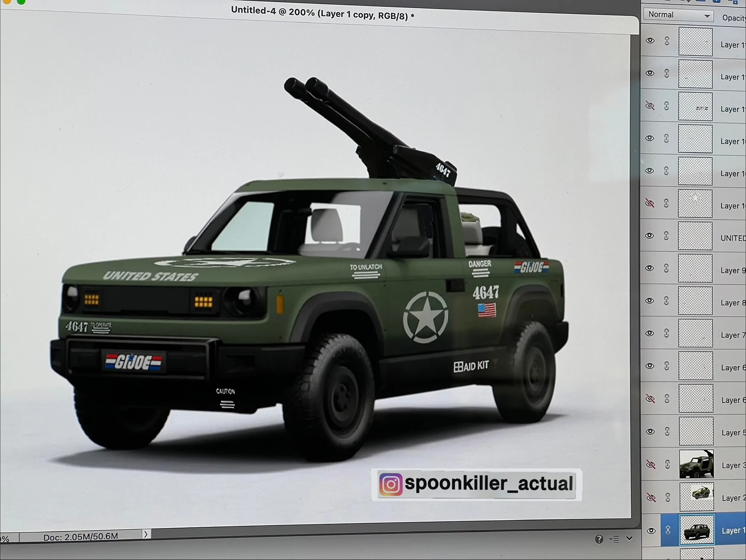This screenshot has width=746, height=560.
Task: Click the Doc: 2.05M/50.6M status text
Action: 81,537
